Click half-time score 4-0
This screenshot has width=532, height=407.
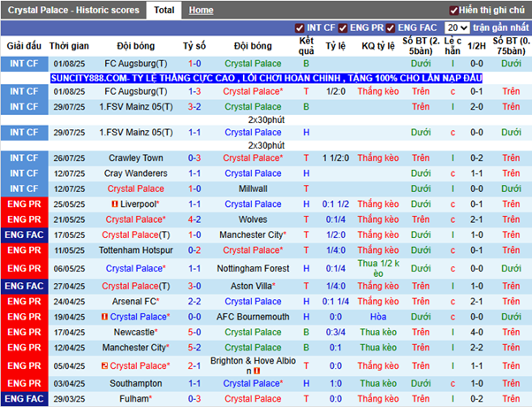pyautogui.click(x=476, y=332)
